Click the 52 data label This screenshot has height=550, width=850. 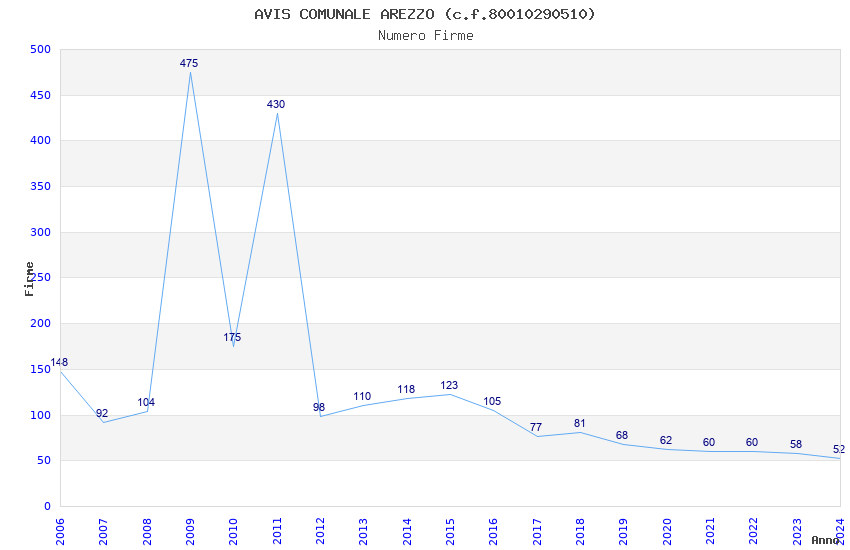839,449
